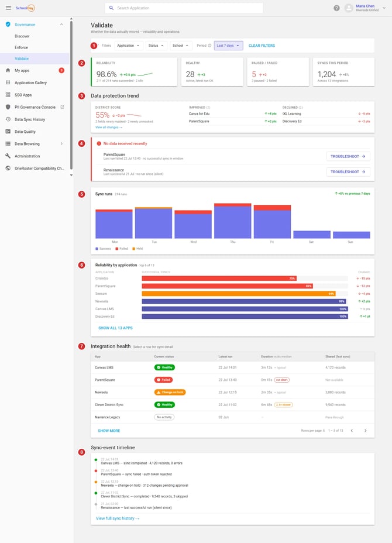The image size is (392, 543).
Task: Click the IXL Learning declined row
Action: point(326,114)
